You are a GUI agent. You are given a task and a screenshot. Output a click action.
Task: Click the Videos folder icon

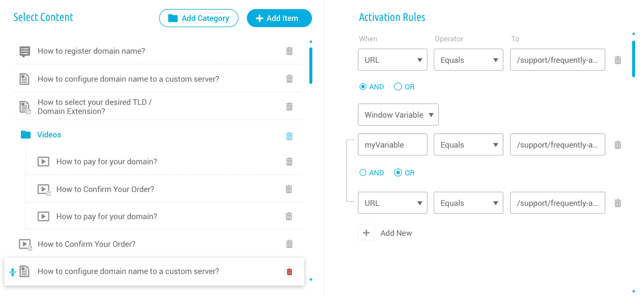coord(26,135)
